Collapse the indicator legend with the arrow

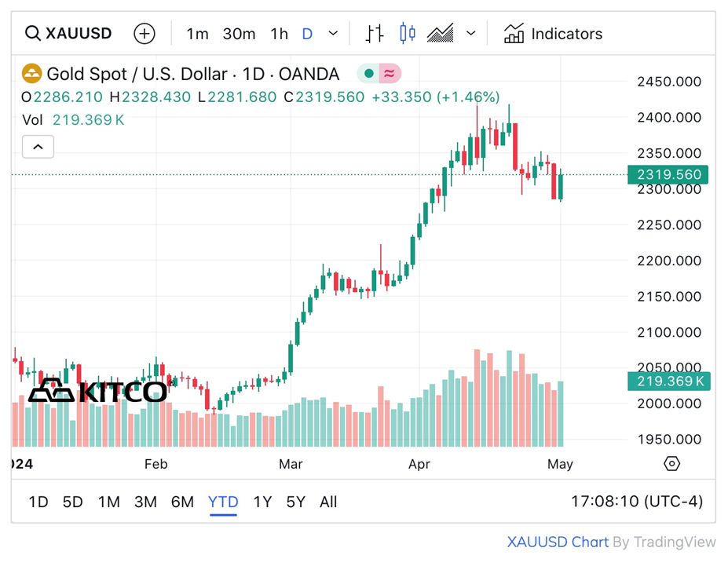38,146
